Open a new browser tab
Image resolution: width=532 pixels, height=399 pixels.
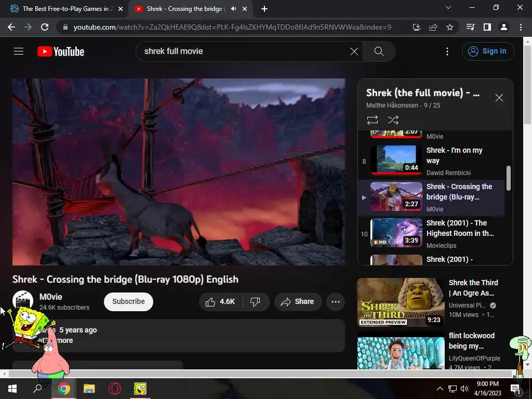[264, 9]
